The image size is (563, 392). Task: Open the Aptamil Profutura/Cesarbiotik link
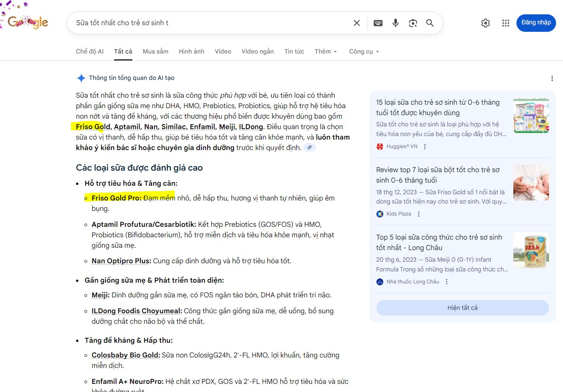point(144,224)
